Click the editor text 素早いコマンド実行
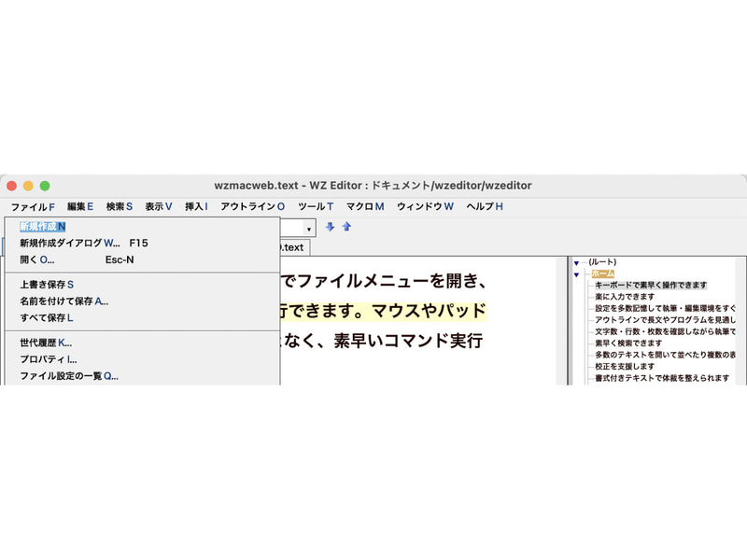This screenshot has width=747, height=560. click(x=408, y=341)
